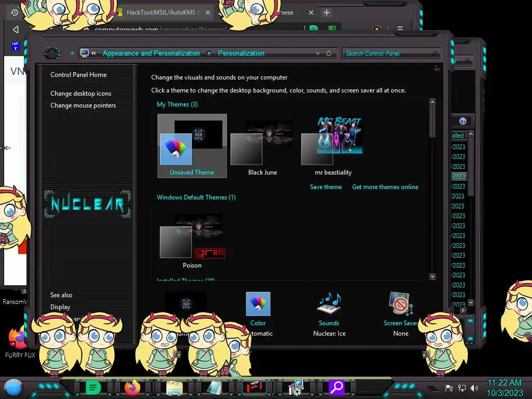Click the network tray icon
Viewport: 532px width, 399px height.
462,388
